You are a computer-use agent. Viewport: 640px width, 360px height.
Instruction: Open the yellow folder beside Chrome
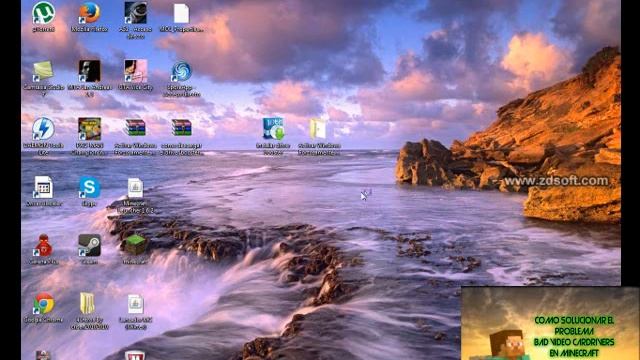[x=87, y=304]
